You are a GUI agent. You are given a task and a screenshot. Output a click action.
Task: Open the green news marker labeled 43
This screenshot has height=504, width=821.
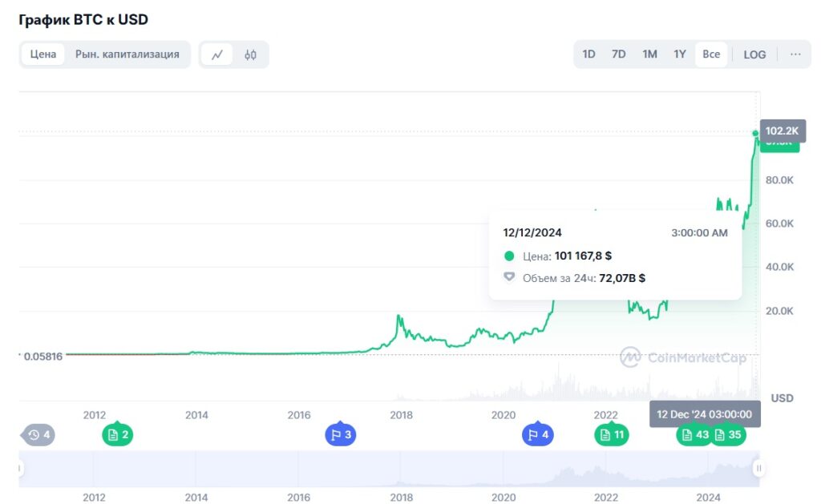pos(694,435)
